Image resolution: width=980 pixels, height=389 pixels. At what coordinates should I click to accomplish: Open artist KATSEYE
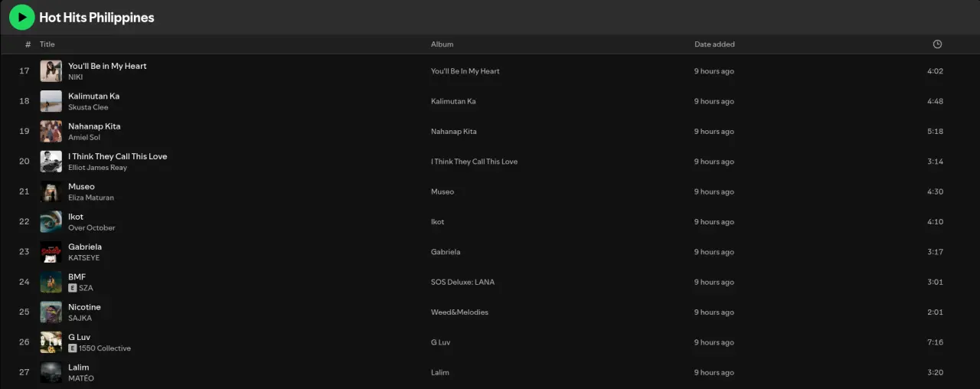coord(83,258)
